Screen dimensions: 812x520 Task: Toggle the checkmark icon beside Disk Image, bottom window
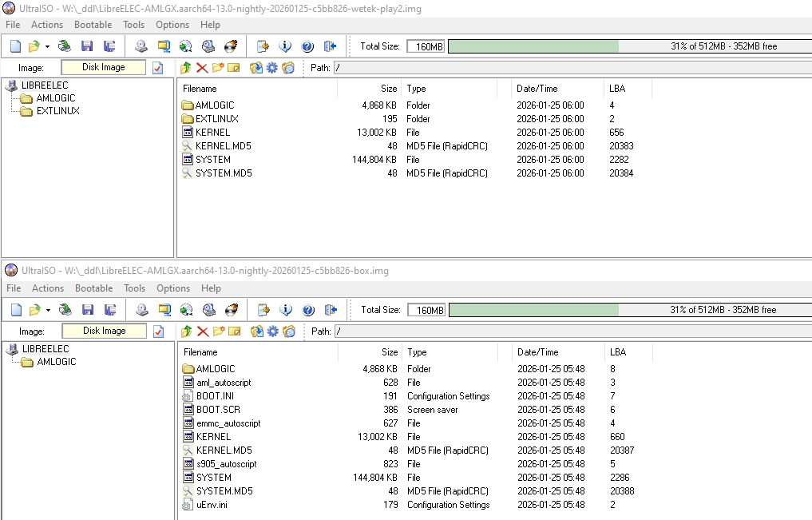point(158,331)
